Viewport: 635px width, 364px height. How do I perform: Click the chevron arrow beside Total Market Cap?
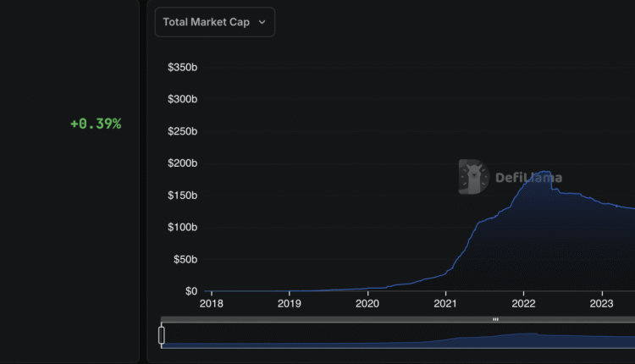tap(262, 23)
